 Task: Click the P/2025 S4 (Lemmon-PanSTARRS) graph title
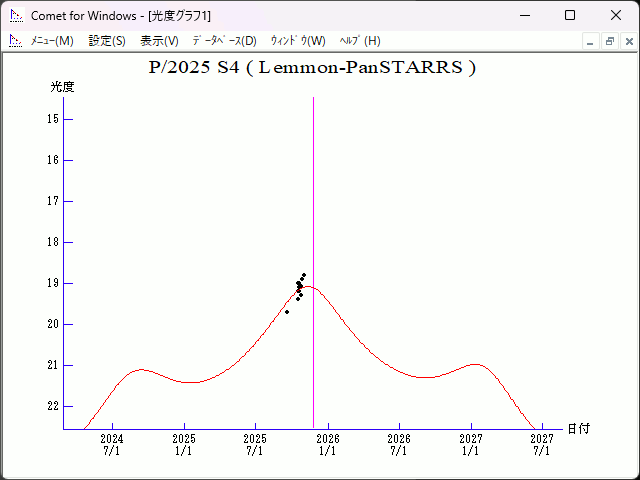(312, 68)
